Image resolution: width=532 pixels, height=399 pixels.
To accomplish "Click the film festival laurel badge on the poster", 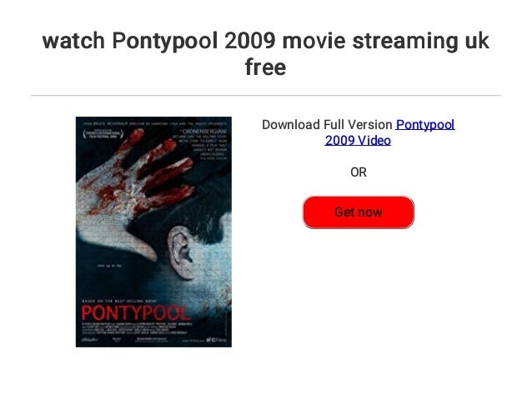I will 103,133.
